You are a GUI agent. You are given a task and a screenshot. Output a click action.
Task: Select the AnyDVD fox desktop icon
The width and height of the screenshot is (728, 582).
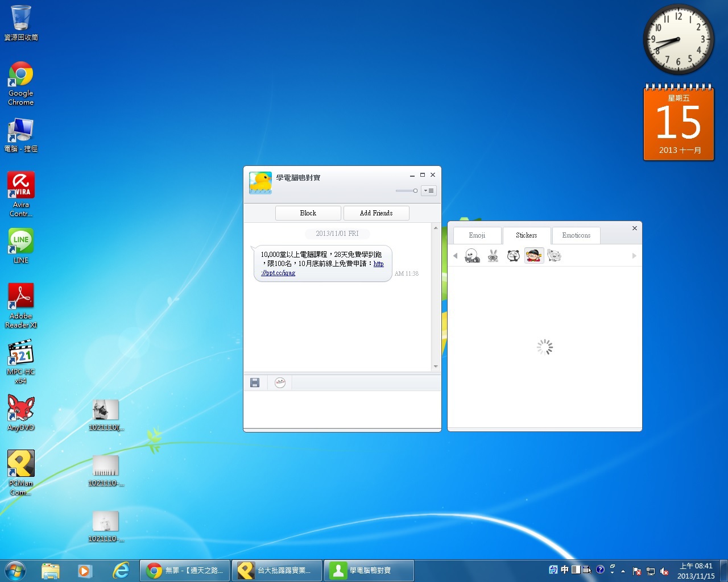pyautogui.click(x=21, y=413)
